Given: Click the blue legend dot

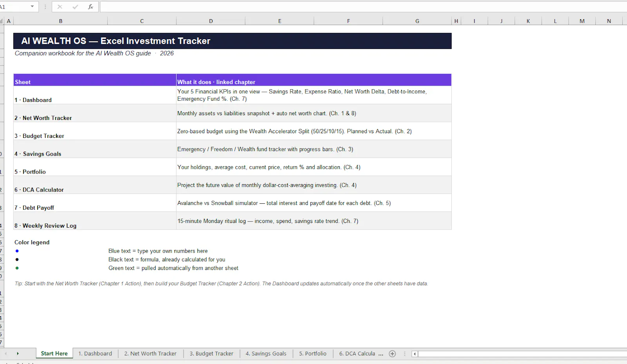Looking at the screenshot, I should 17,251.
